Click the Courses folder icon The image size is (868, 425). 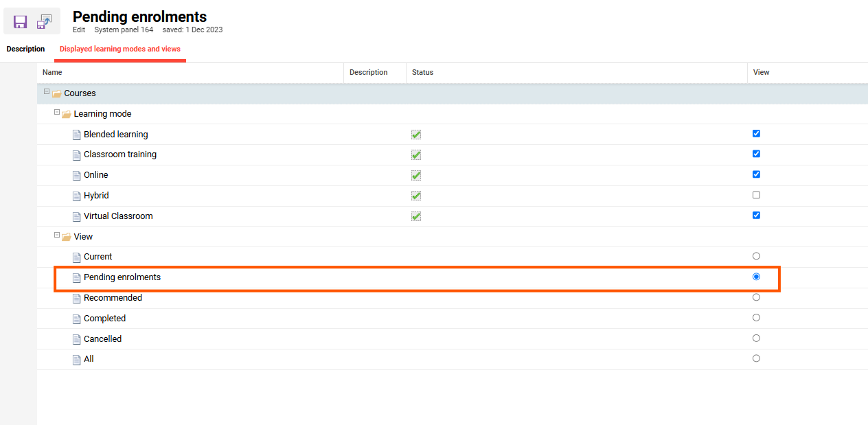click(57, 94)
